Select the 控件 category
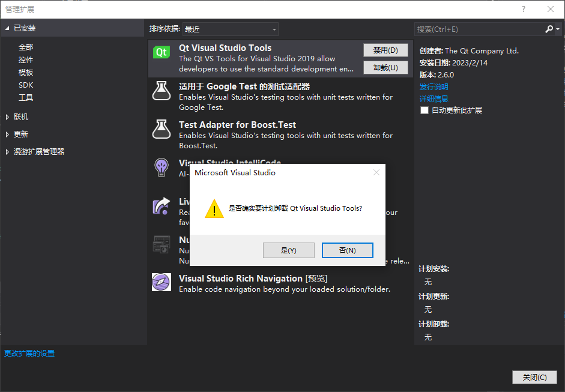 tap(26, 60)
